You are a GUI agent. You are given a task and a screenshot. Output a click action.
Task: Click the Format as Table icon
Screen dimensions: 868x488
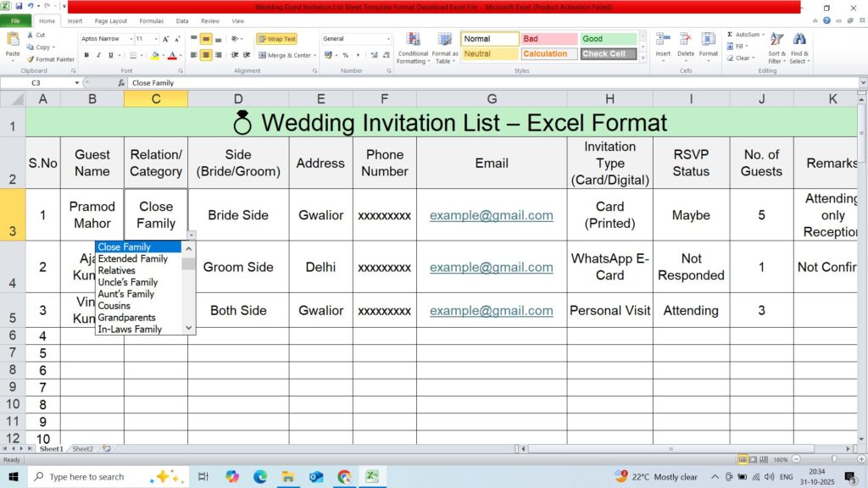pyautogui.click(x=445, y=41)
